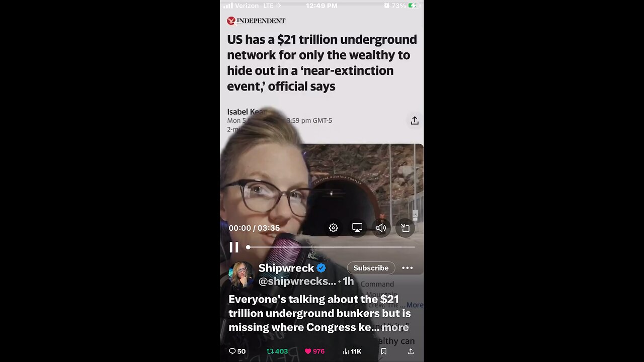
Task: Tap the AirPlay icon
Action: [357, 228]
